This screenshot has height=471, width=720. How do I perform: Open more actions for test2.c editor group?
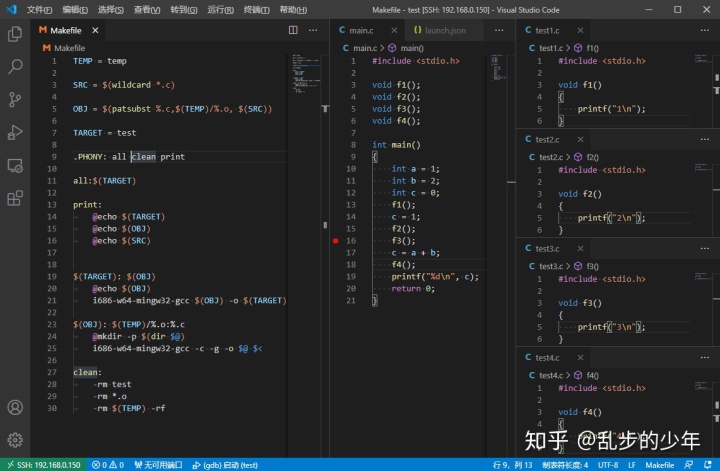[705, 139]
